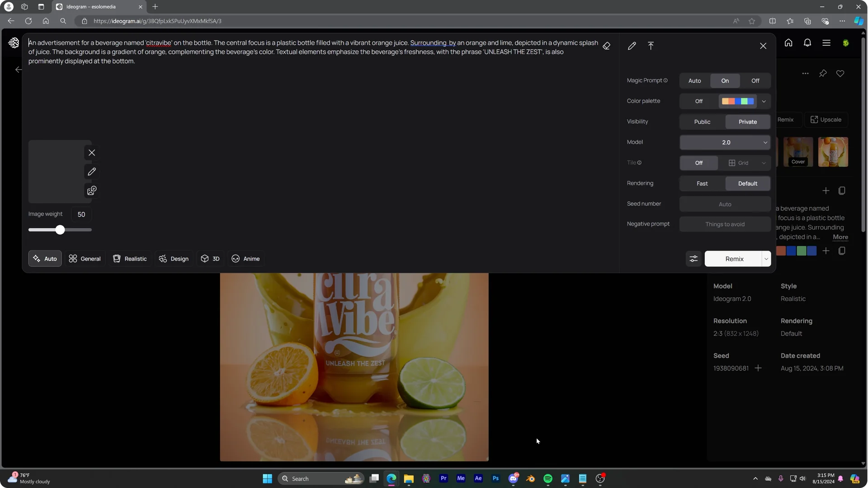Click the Upscale button
This screenshot has height=488, width=868.
point(826,119)
